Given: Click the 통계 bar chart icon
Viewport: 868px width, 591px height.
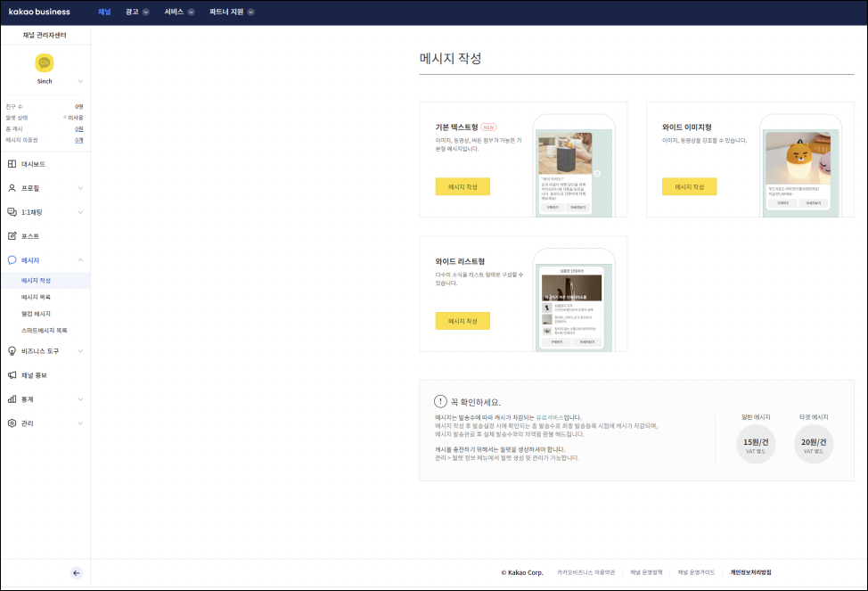Looking at the screenshot, I should 12,399.
